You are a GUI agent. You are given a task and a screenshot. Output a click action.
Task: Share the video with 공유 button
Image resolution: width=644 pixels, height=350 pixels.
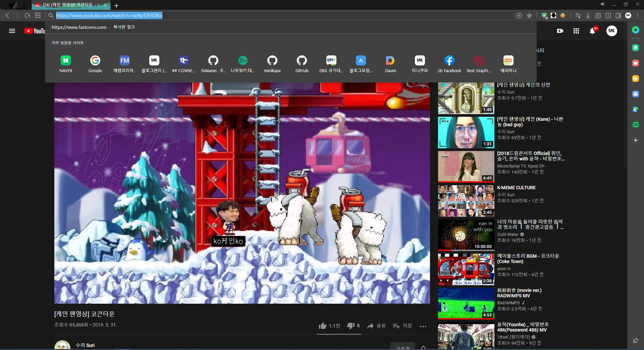point(376,326)
